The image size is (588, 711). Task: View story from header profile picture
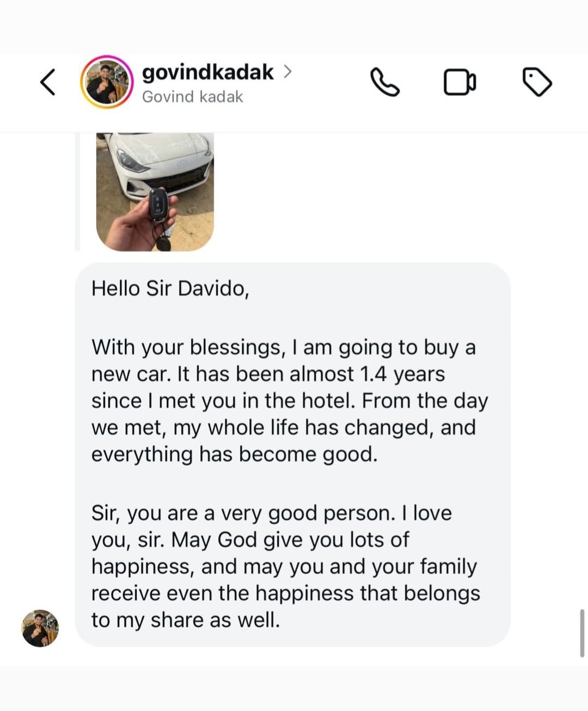107,82
